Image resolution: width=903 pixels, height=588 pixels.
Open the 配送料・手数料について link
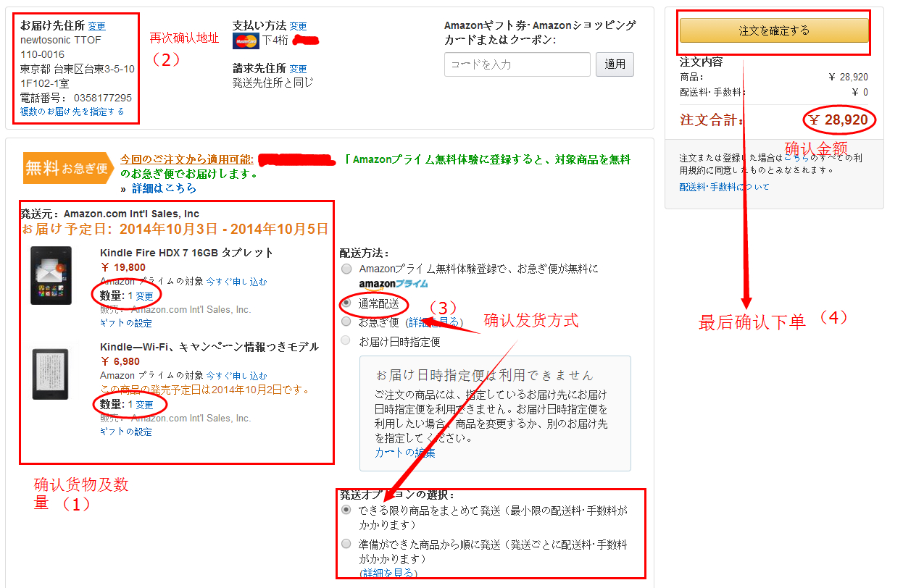(x=724, y=187)
